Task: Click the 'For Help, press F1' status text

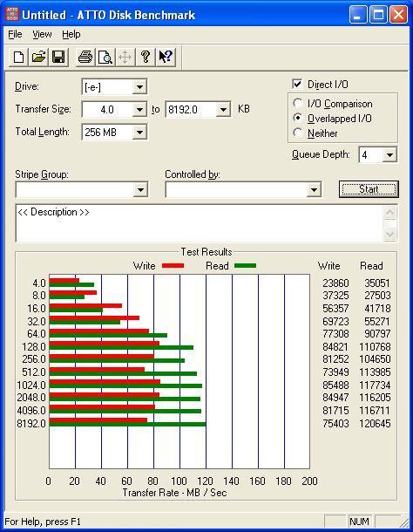Action: (43, 522)
